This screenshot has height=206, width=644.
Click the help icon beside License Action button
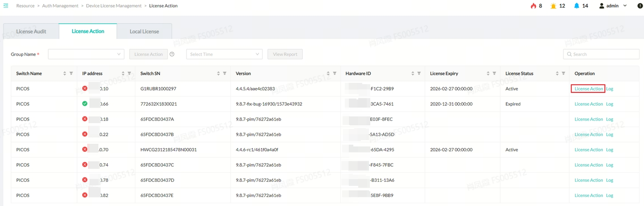point(172,54)
